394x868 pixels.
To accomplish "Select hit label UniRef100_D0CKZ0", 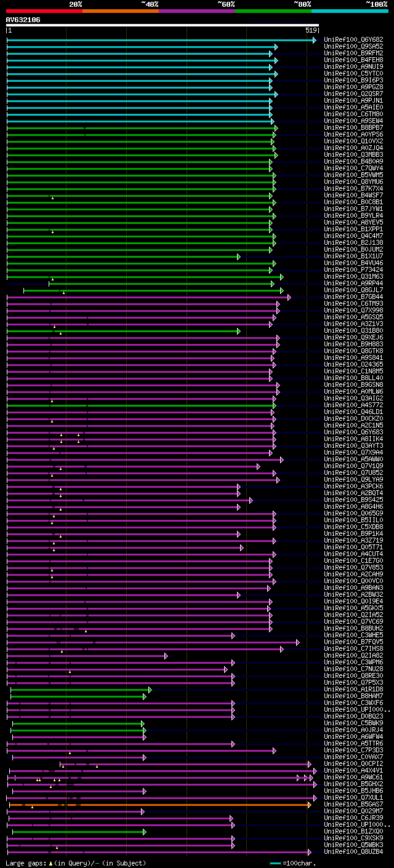I will (353, 419).
